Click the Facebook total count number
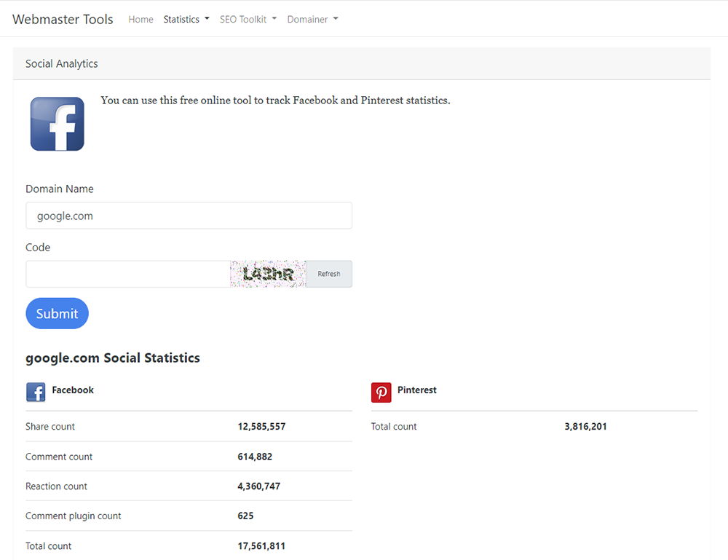The image size is (728, 560). [x=261, y=546]
